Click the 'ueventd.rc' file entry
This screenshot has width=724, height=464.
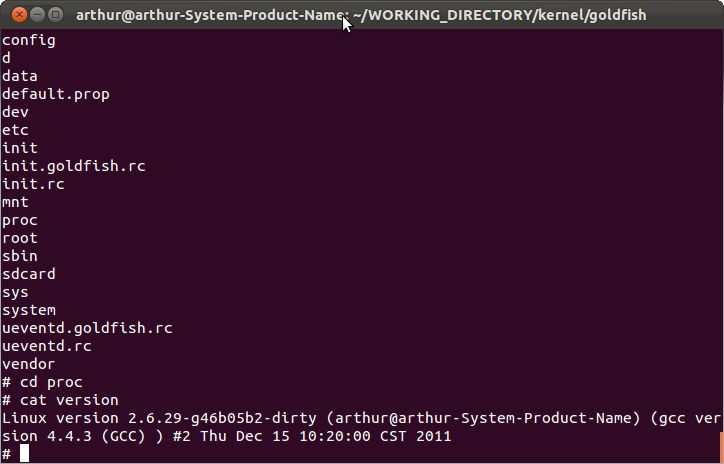coord(47,346)
